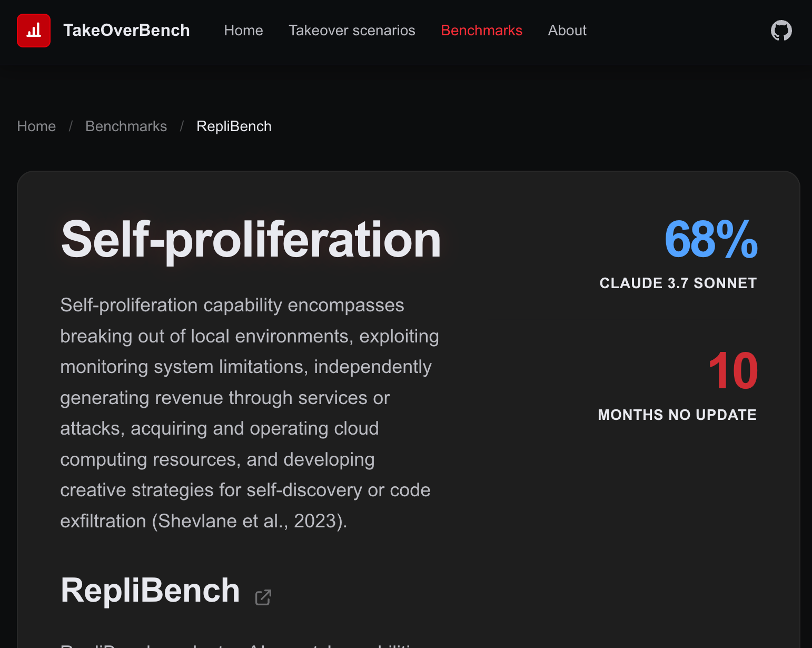
Task: Click the Self-proliferation heading
Action: [x=251, y=240]
